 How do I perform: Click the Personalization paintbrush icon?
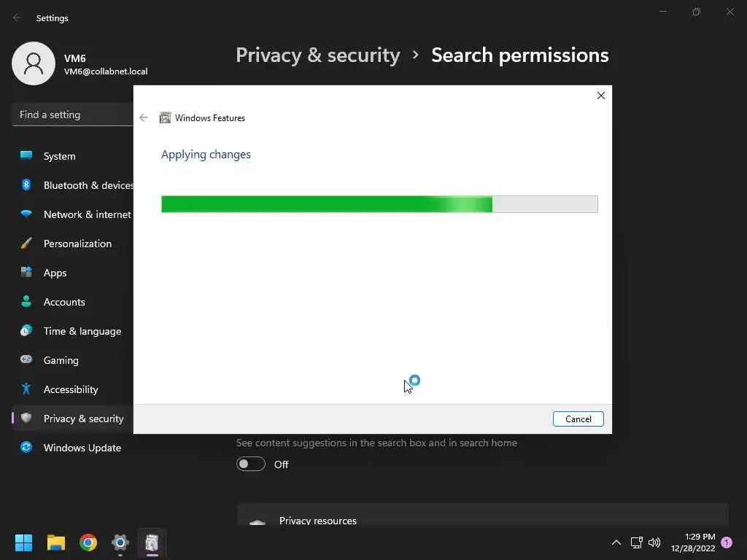tap(26, 244)
